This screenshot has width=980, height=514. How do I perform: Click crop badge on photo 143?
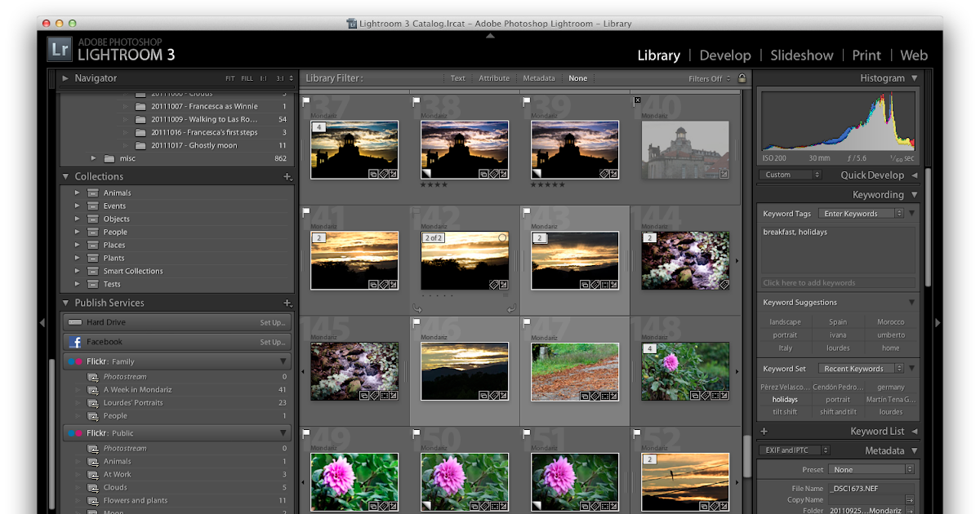(604, 285)
